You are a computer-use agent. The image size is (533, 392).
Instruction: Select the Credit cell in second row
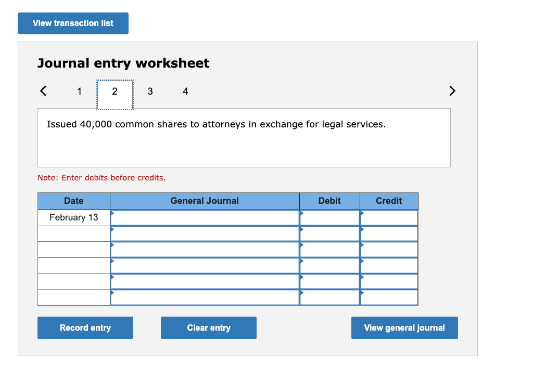point(389,234)
